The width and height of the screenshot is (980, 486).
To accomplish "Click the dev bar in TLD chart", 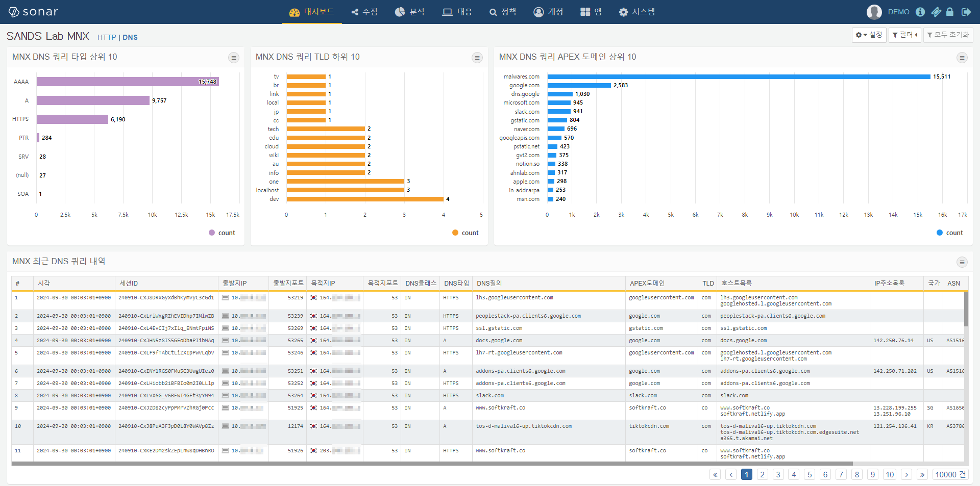I will pos(365,199).
